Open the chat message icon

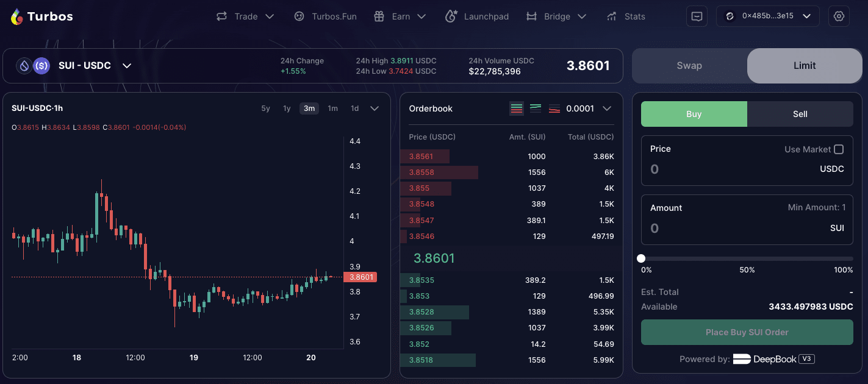697,16
